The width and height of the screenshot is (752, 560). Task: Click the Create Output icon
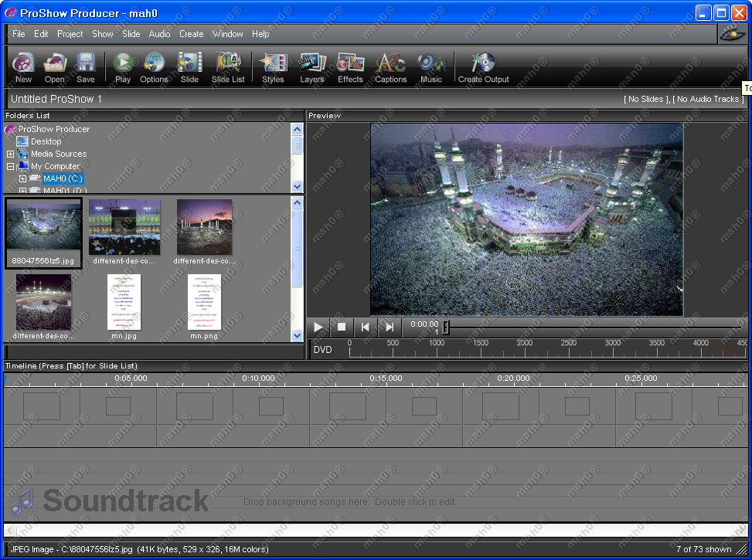click(x=483, y=66)
